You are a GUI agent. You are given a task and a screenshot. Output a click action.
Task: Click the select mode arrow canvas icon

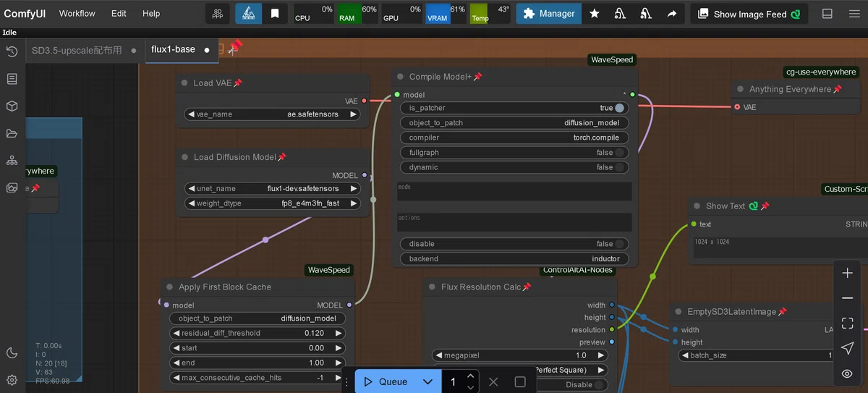(x=847, y=349)
